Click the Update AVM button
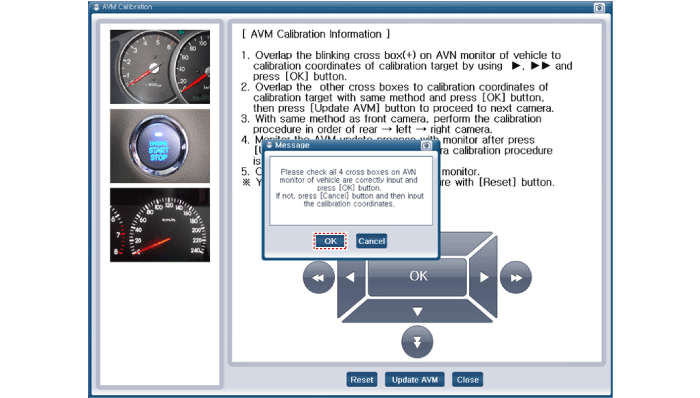700x398 pixels. (415, 380)
